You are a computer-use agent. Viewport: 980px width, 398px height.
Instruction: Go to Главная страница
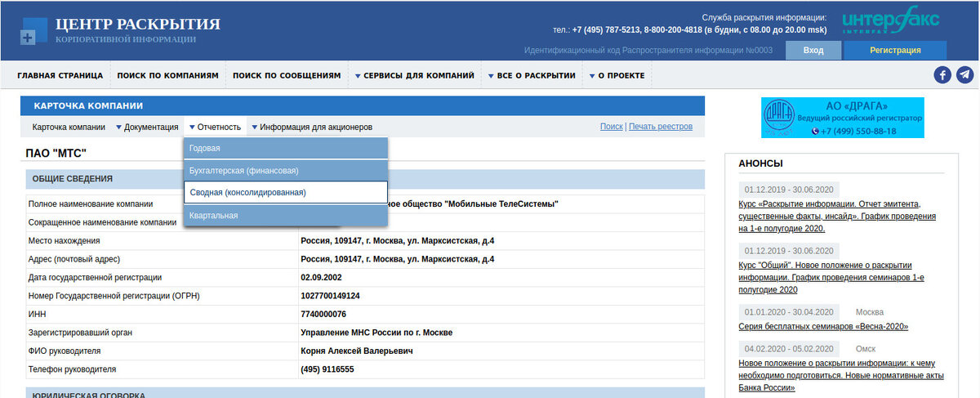60,75
